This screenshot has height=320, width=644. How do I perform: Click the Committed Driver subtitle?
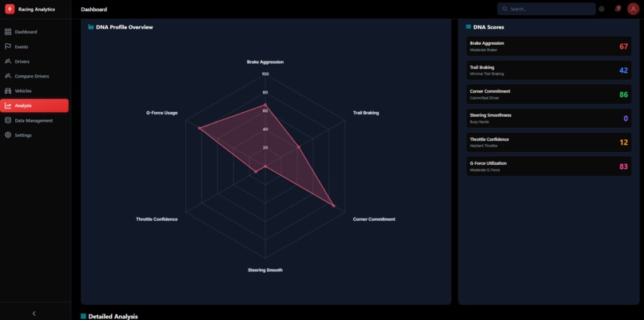484,98
